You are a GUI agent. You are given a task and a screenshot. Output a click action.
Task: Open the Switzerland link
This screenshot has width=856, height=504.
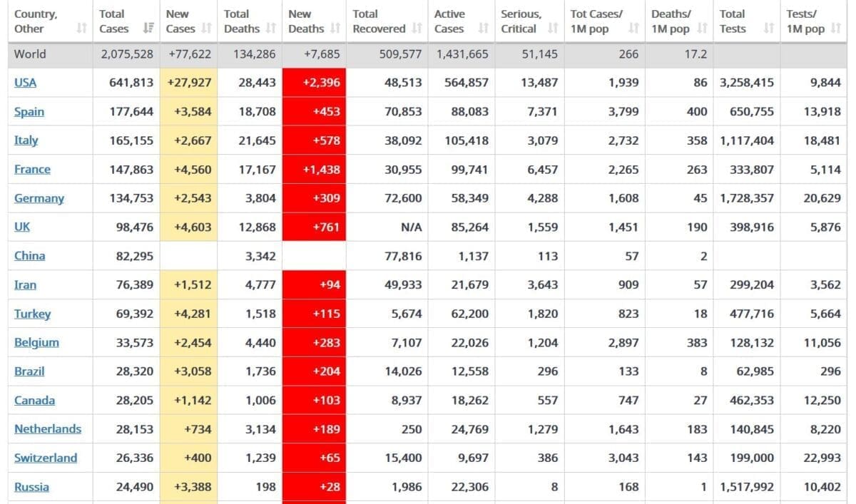point(46,458)
